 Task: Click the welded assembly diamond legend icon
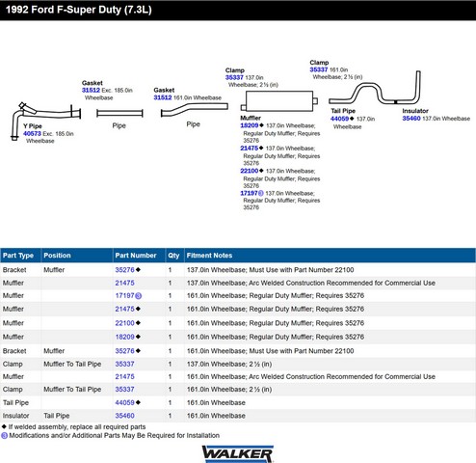point(4,427)
